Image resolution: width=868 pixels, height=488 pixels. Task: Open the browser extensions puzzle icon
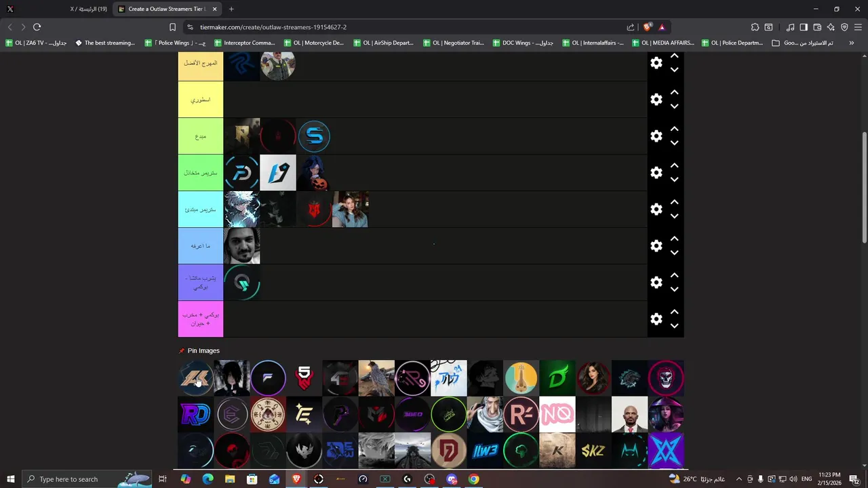point(755,27)
